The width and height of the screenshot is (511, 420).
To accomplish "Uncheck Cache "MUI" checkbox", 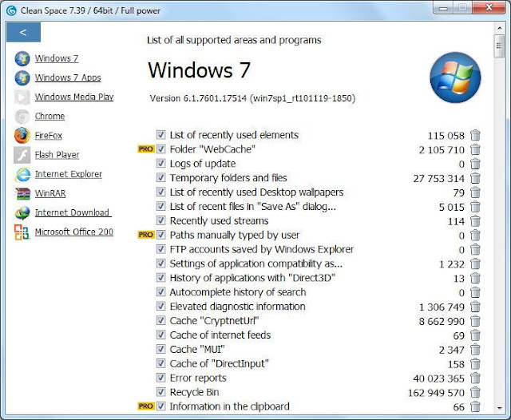I will tap(160, 349).
